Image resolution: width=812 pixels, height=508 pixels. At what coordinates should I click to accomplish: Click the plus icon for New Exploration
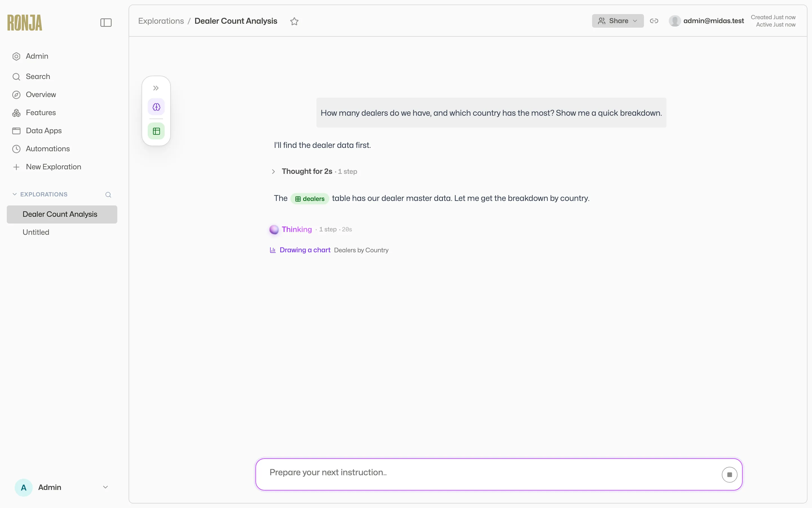pos(16,167)
